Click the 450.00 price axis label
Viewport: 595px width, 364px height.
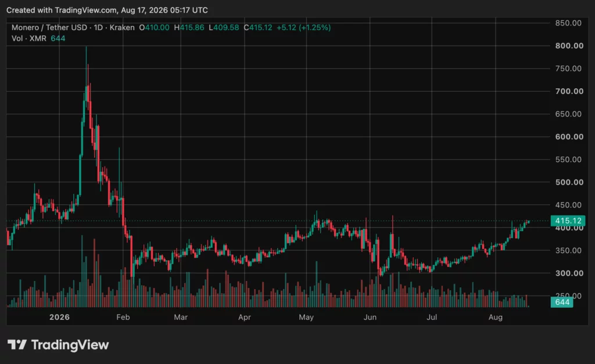coord(568,205)
